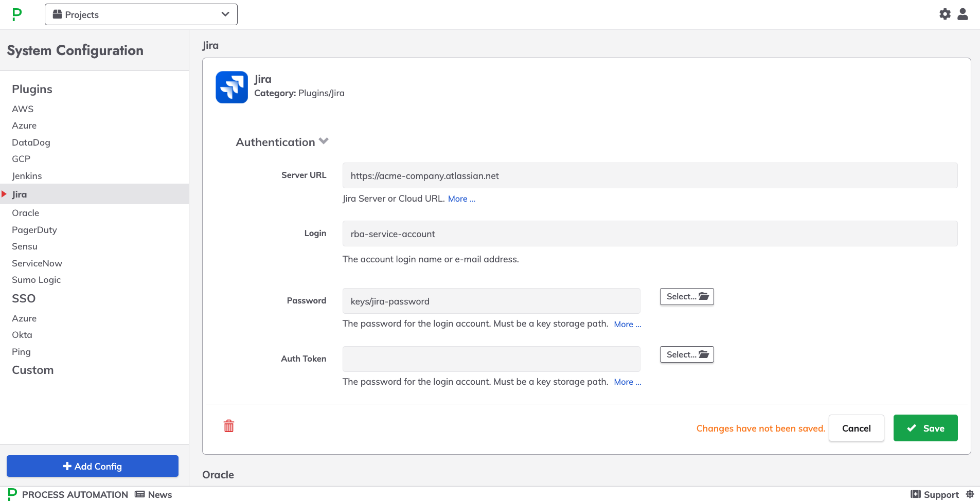Select Sumo Logic plugin config
980x501 pixels.
coord(37,280)
